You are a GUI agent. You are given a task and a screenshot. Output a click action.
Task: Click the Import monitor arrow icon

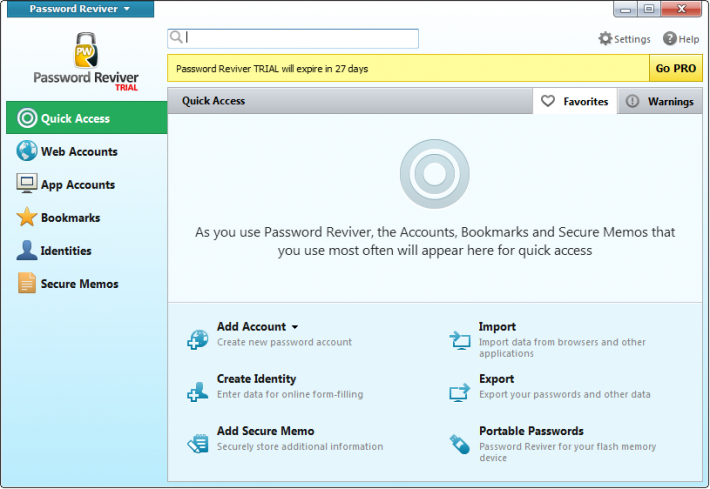tap(460, 340)
